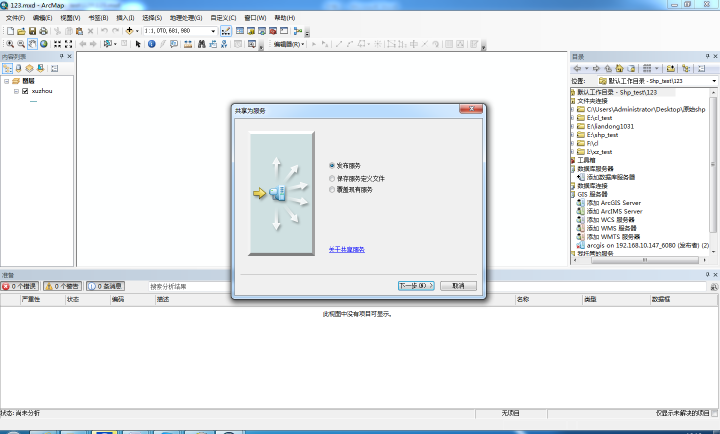Viewport: 720px width, 434px height.
Task: Select the Identify blue info tool
Action: pos(152,44)
